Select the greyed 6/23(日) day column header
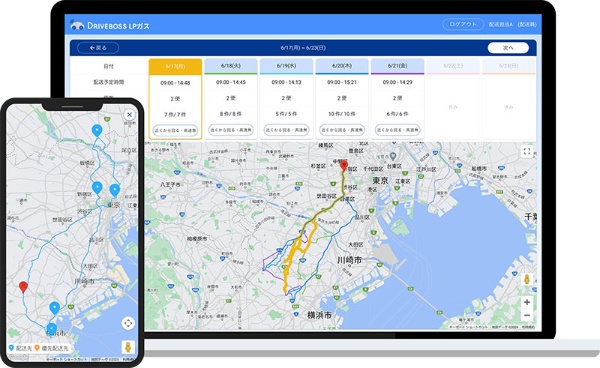The width and height of the screenshot is (600, 368). coord(509,66)
